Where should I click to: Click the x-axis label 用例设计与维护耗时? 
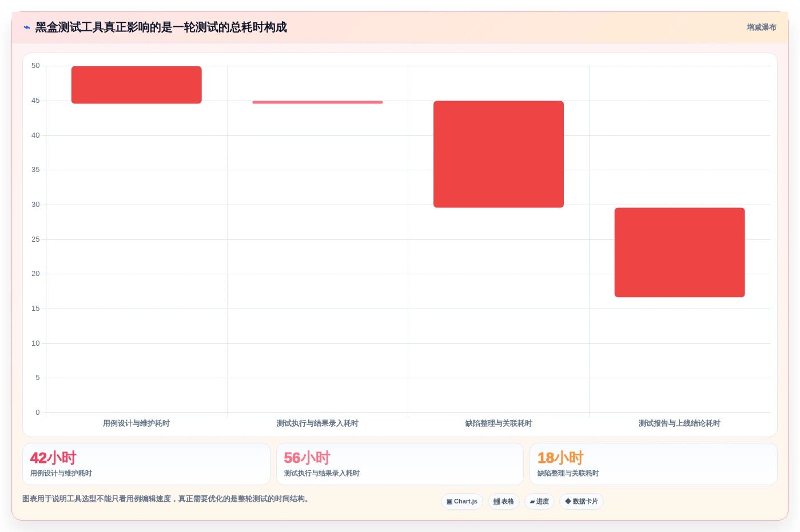(x=136, y=423)
